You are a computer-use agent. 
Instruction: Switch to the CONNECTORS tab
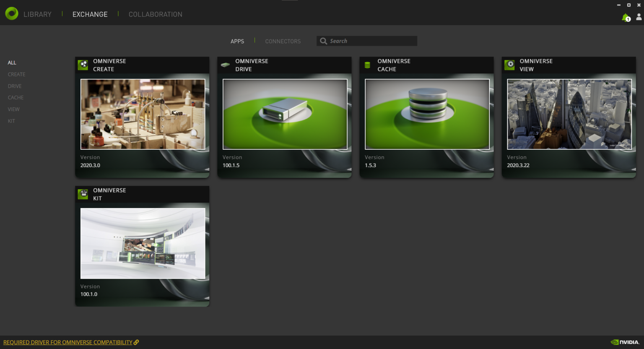(283, 41)
